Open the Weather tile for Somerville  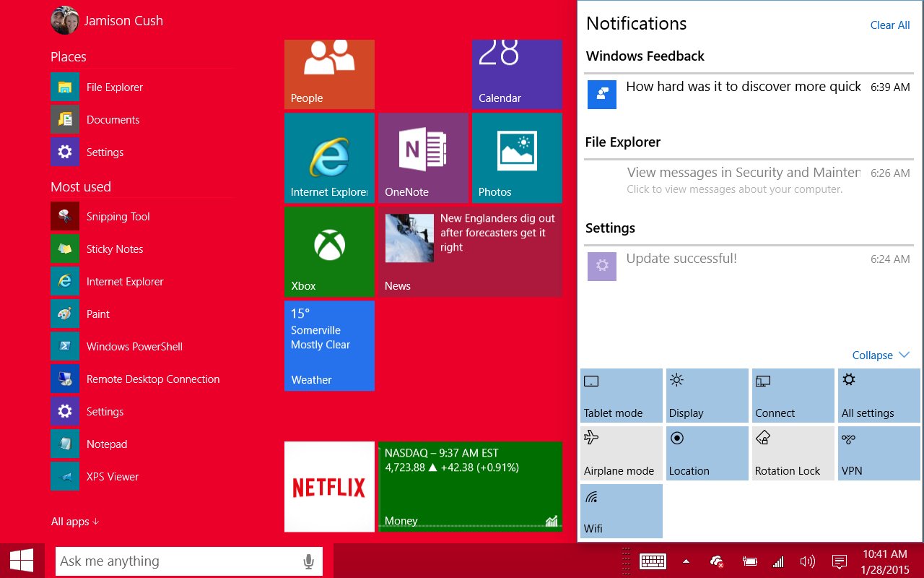[x=329, y=345]
